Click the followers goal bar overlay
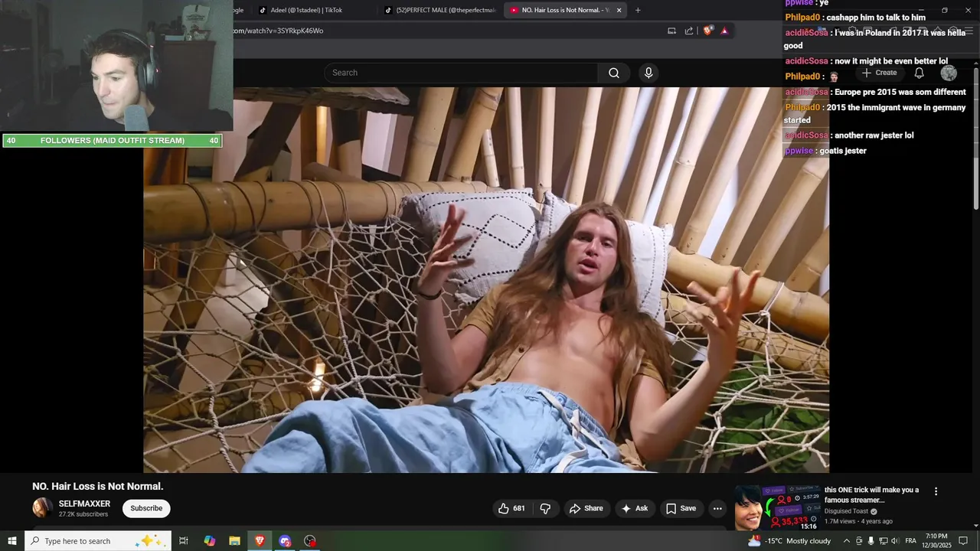The image size is (980, 551). (x=112, y=141)
